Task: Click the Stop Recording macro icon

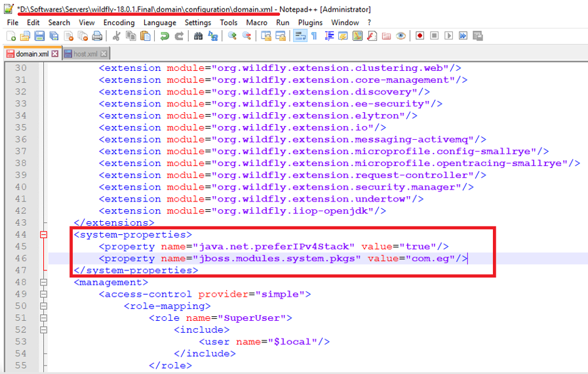Action: (434, 36)
